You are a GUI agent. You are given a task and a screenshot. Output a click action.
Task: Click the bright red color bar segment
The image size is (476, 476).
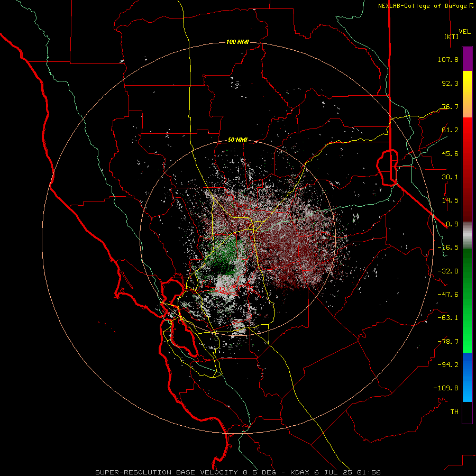[467, 131]
